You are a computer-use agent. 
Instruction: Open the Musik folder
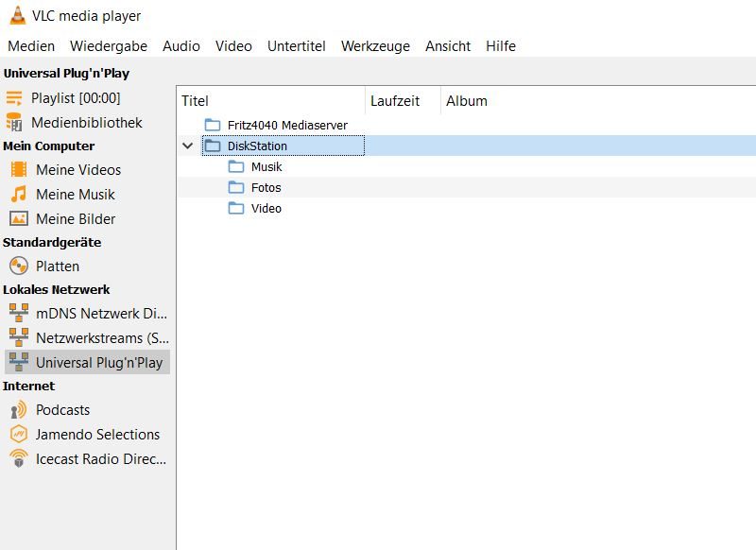pyautogui.click(x=266, y=167)
